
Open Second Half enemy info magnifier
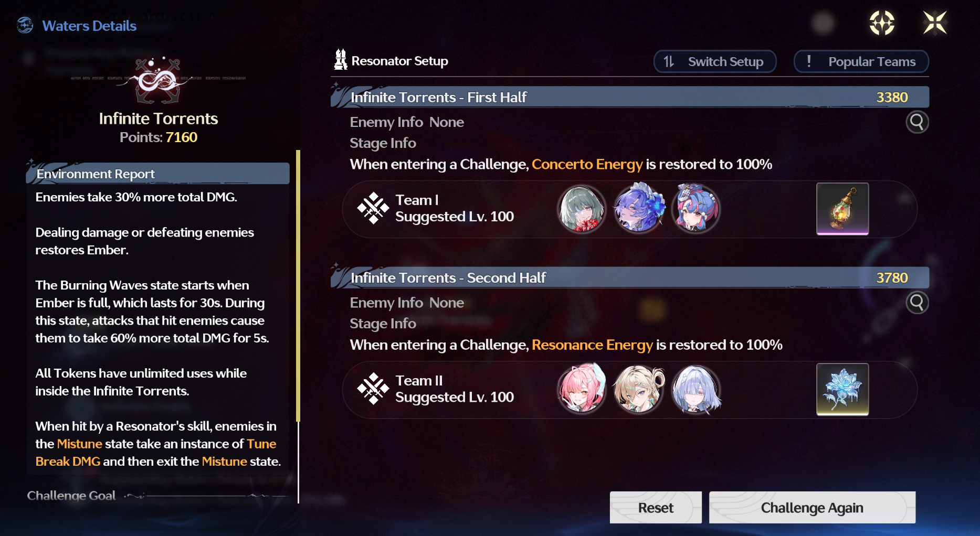[917, 303]
